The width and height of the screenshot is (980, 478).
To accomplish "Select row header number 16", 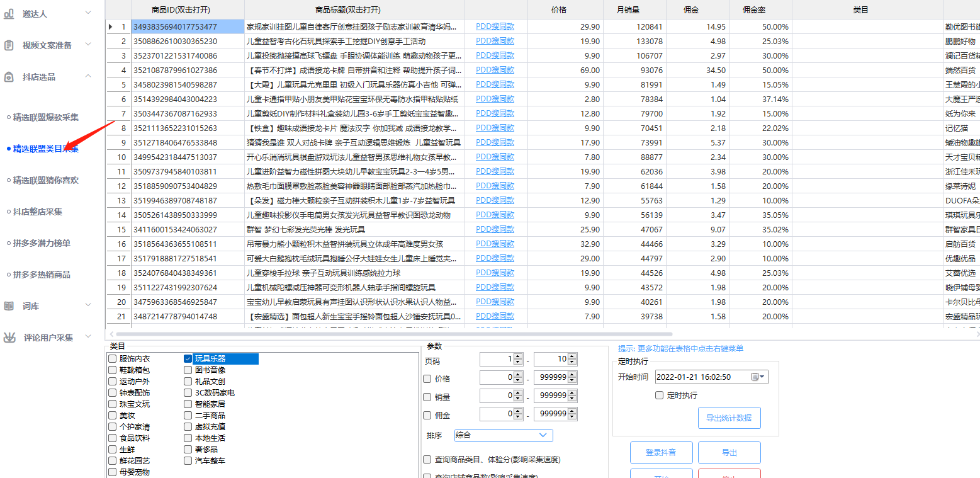I will [118, 244].
